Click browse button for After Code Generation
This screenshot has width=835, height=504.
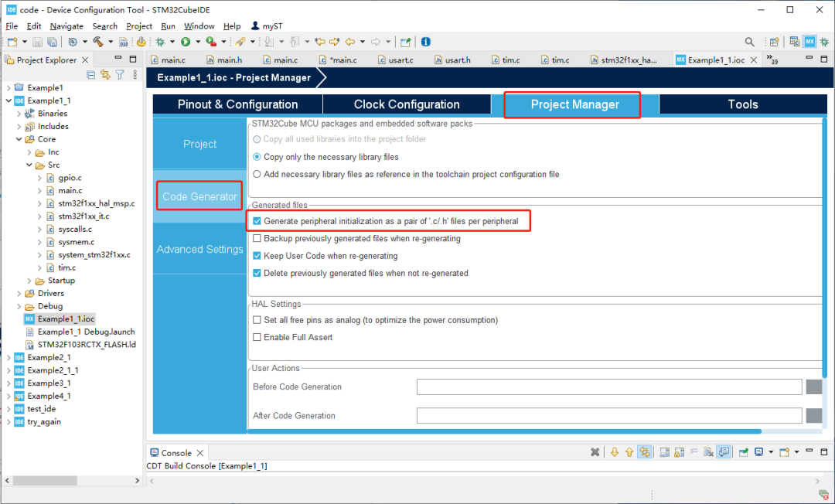[x=813, y=416]
